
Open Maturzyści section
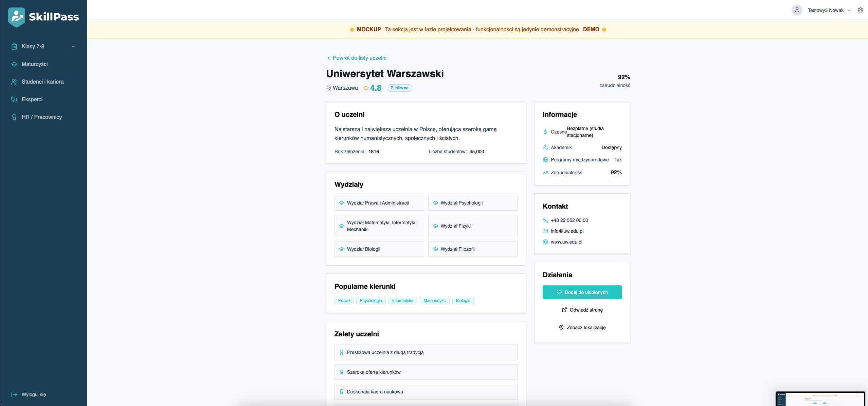(x=43, y=64)
